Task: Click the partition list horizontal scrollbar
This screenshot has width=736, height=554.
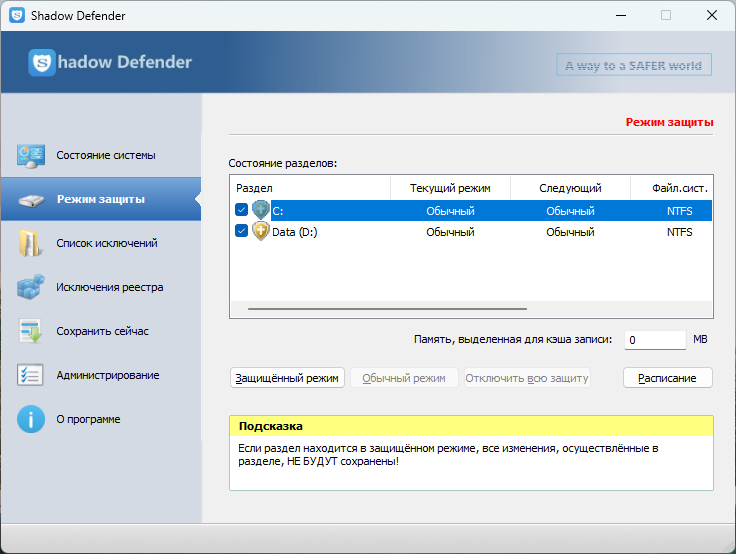Action: pyautogui.click(x=387, y=309)
